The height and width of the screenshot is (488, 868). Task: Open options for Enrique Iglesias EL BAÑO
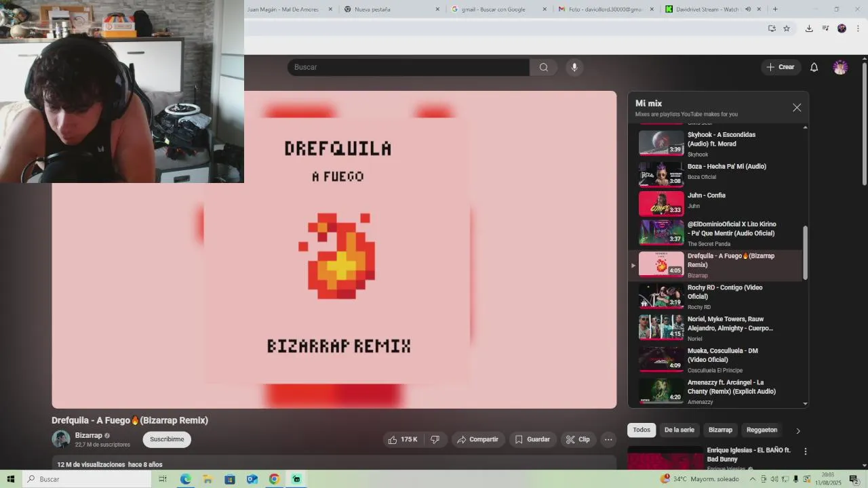tap(806, 451)
